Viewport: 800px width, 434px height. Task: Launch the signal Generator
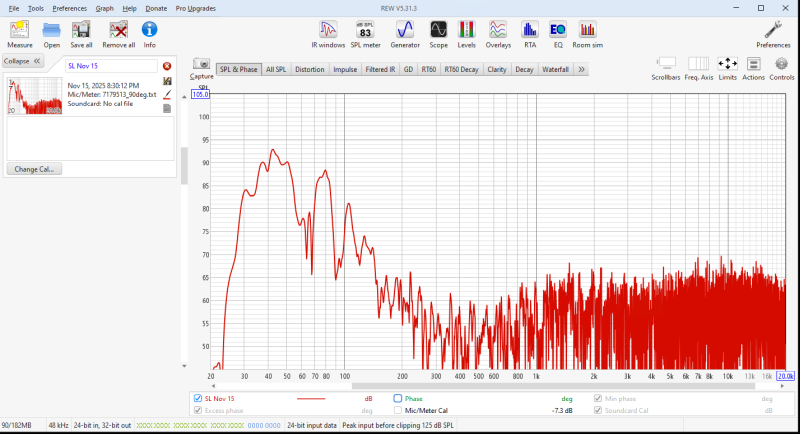(x=405, y=32)
